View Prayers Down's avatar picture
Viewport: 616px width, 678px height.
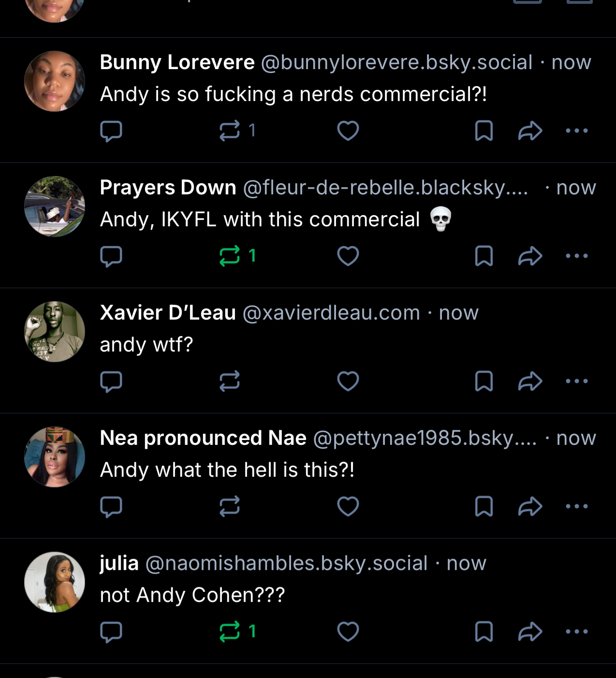tap(55, 206)
